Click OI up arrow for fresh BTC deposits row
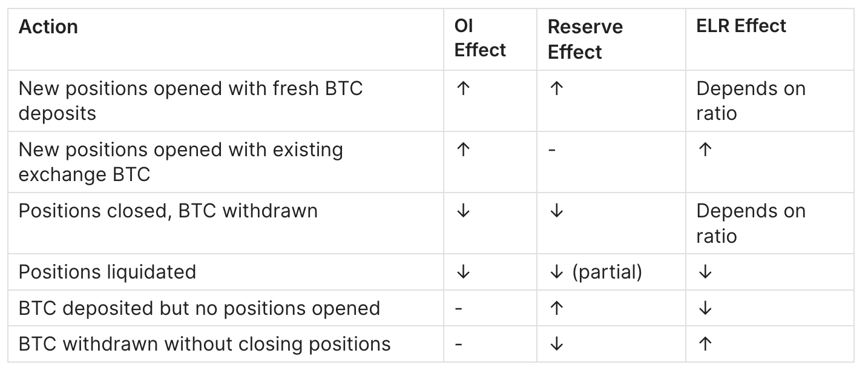 pyautogui.click(x=463, y=89)
